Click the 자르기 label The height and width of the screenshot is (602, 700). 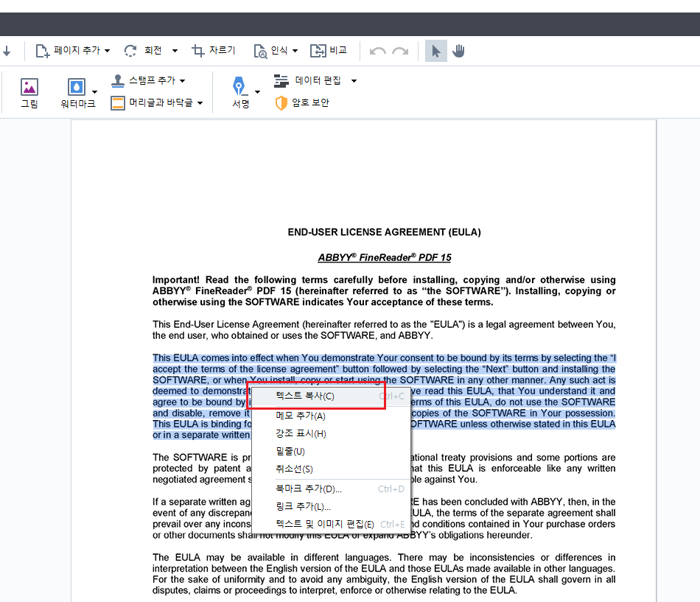coord(223,50)
